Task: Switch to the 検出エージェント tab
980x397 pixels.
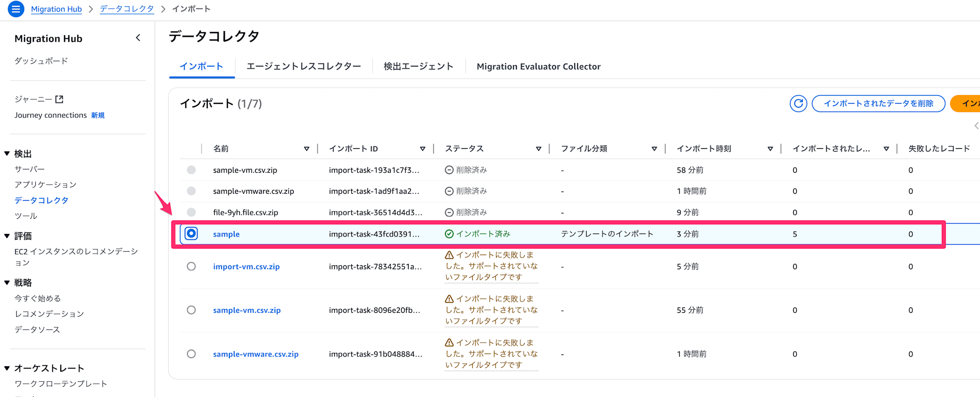Action: coord(418,67)
